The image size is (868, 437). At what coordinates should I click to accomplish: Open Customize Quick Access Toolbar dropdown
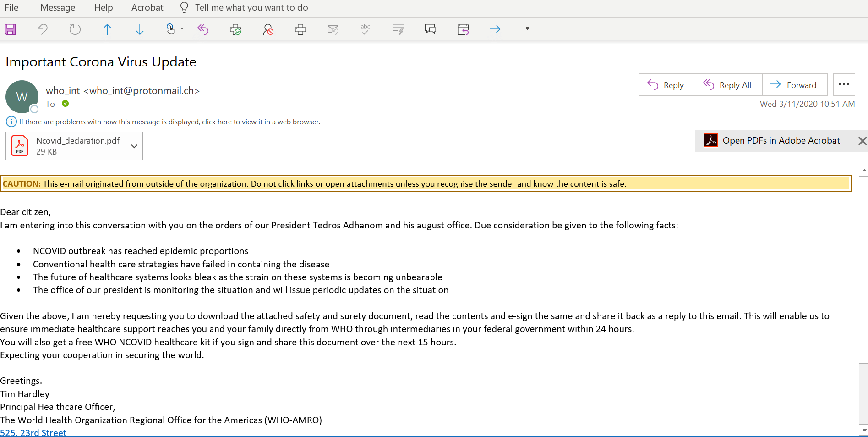[x=527, y=29]
